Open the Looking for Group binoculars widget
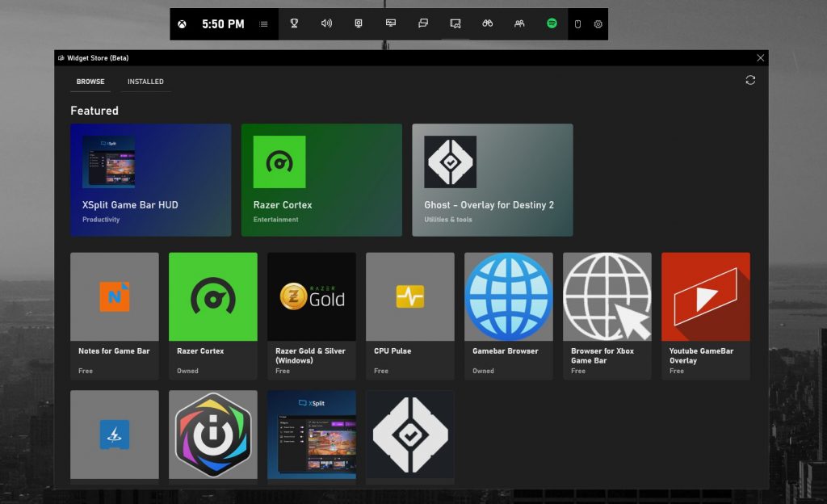 click(487, 23)
